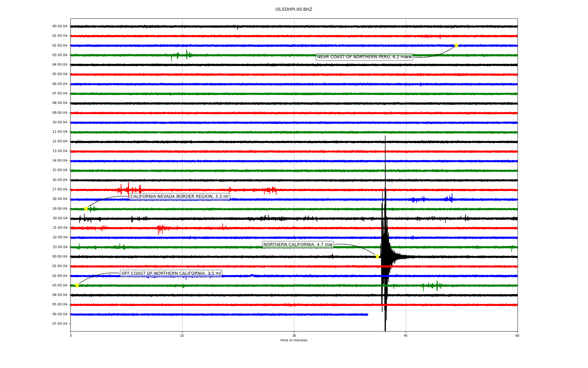Click the NORTHERN CALIFORNIA 4.7 mw label
This screenshot has width=588, height=368.
[x=298, y=245]
